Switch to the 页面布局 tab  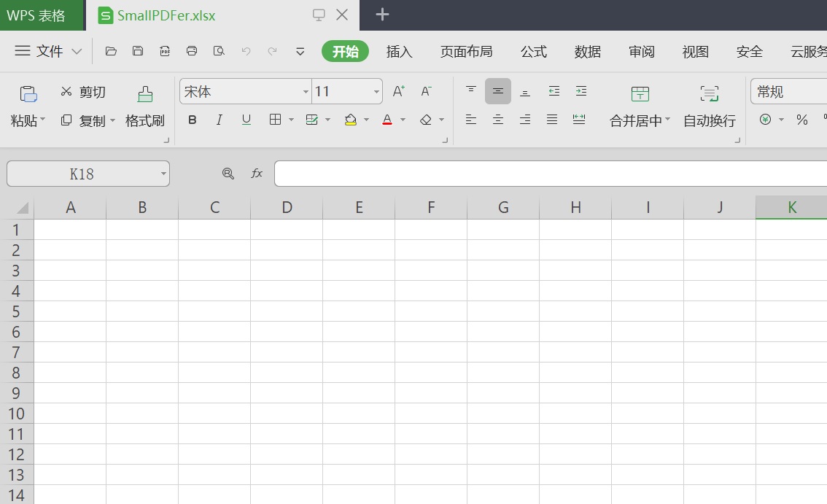466,52
